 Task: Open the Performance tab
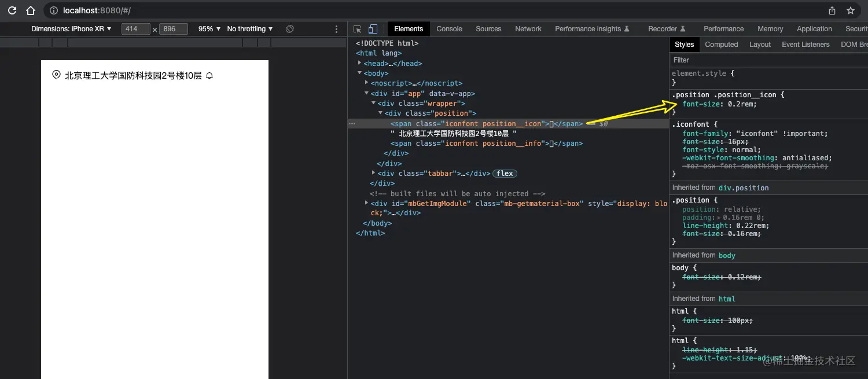click(724, 29)
